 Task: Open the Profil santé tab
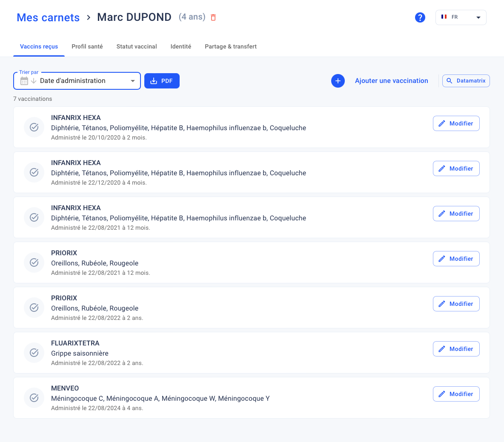pos(87,46)
